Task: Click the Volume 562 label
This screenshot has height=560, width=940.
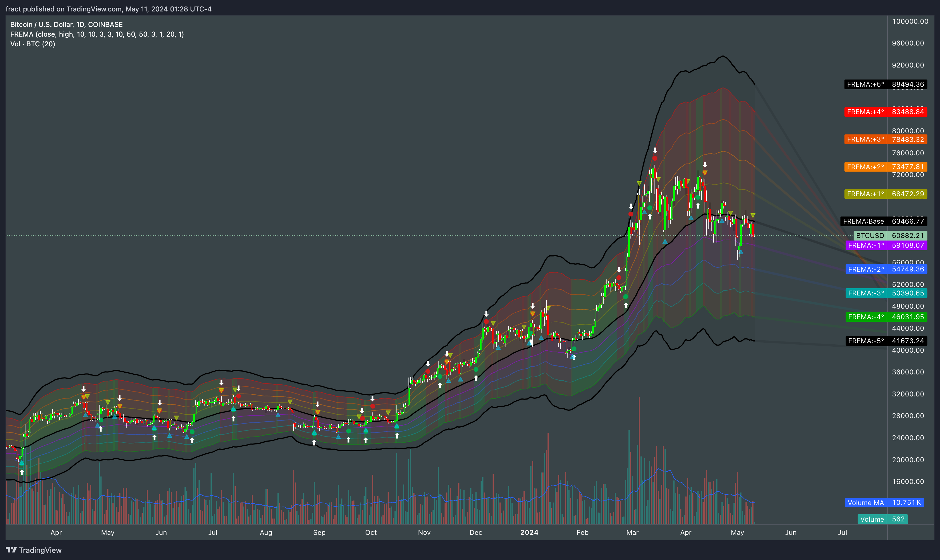Action: pos(883,519)
